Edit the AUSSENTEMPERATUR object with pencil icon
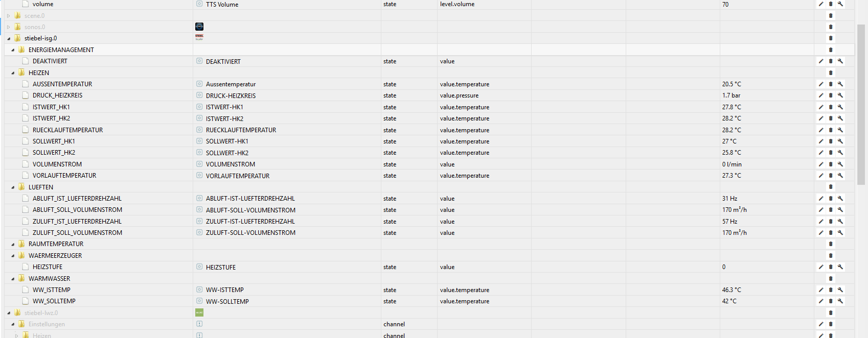Image resolution: width=868 pixels, height=338 pixels. point(821,84)
